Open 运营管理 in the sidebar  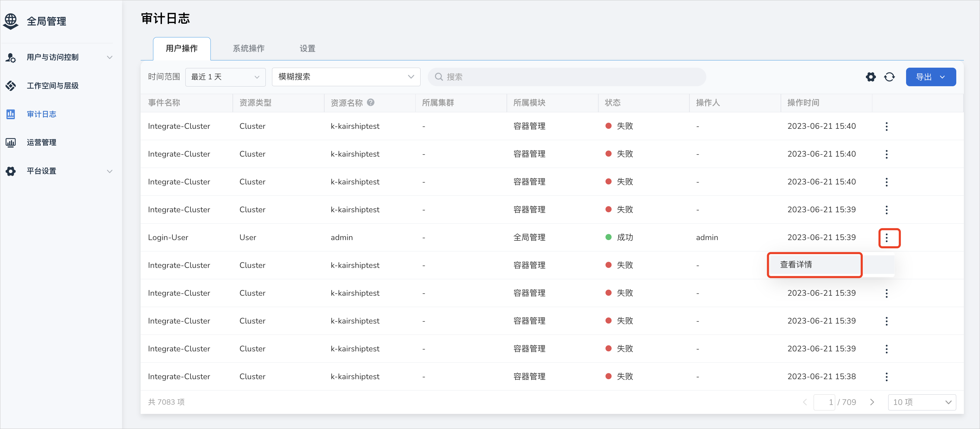tap(42, 143)
